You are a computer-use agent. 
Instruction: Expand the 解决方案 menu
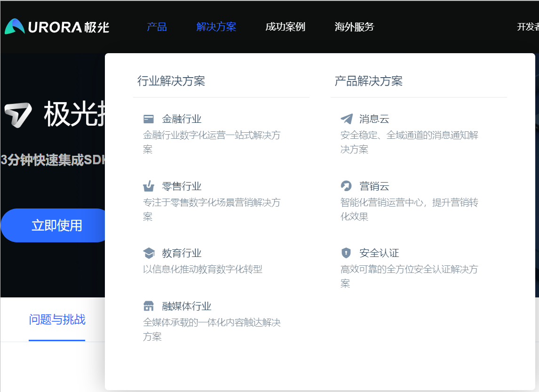(x=216, y=27)
